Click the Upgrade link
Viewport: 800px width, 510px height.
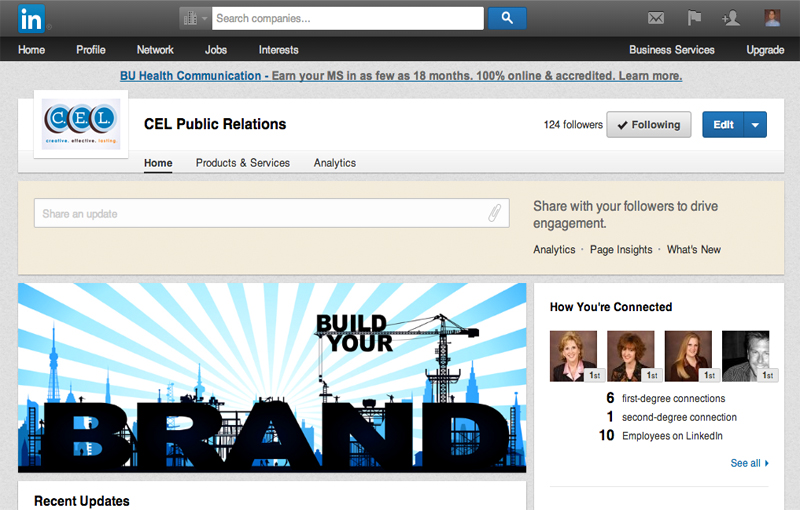pyautogui.click(x=765, y=50)
